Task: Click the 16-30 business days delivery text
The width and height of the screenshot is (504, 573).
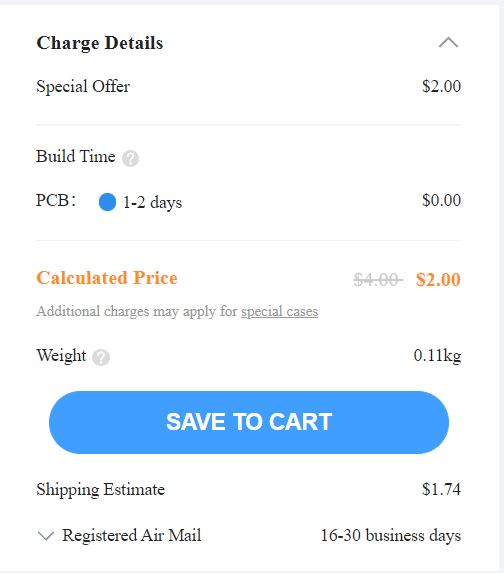Action: [391, 536]
